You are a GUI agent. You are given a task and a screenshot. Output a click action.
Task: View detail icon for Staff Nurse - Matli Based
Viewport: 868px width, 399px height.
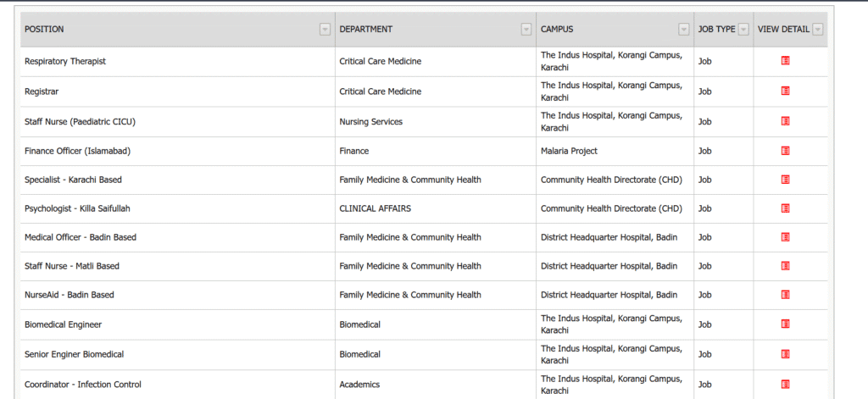(785, 266)
